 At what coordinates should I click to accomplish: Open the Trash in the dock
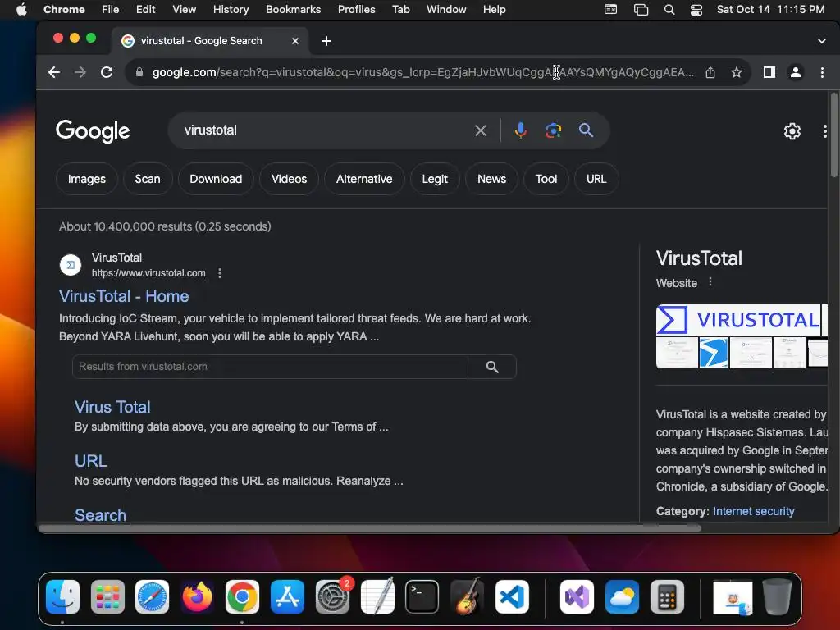[x=777, y=597]
